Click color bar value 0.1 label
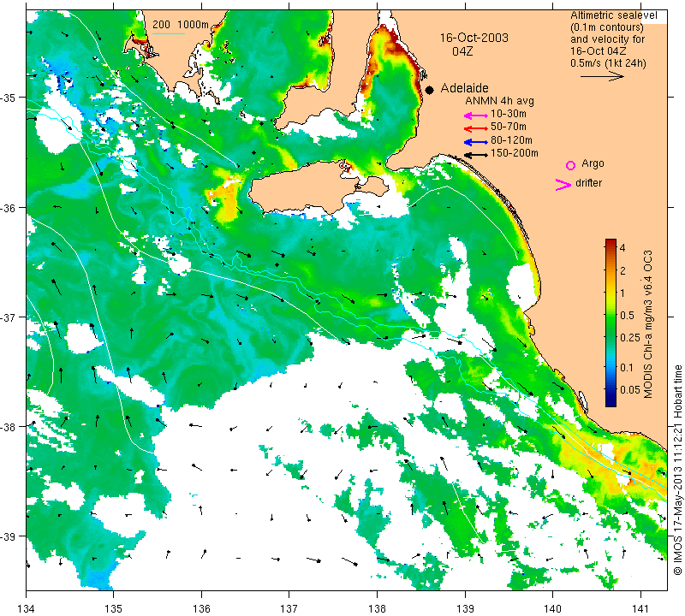 (x=628, y=367)
